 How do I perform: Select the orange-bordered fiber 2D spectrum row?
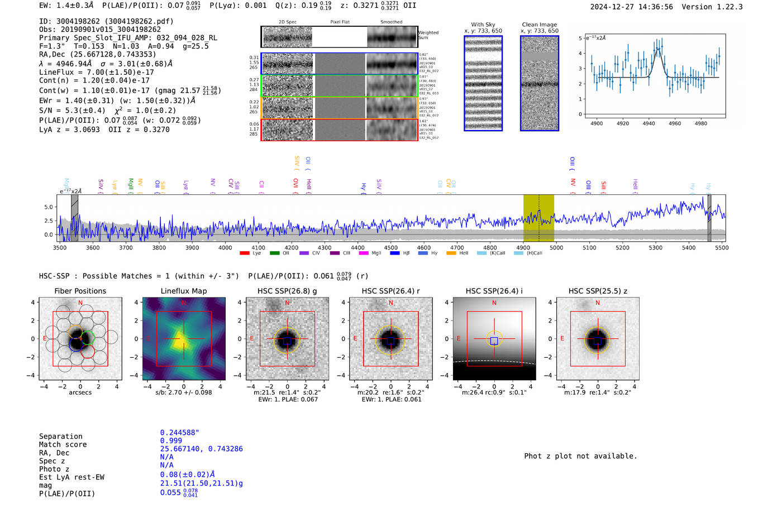340,108
